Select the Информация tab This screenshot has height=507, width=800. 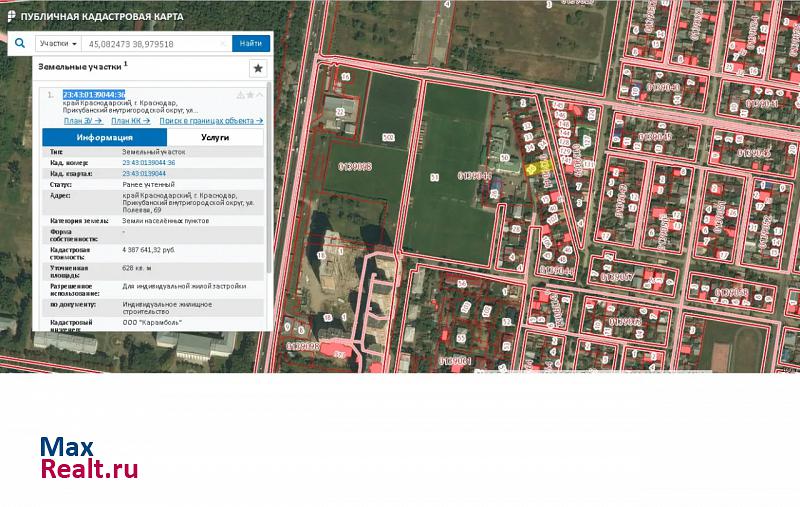104,138
